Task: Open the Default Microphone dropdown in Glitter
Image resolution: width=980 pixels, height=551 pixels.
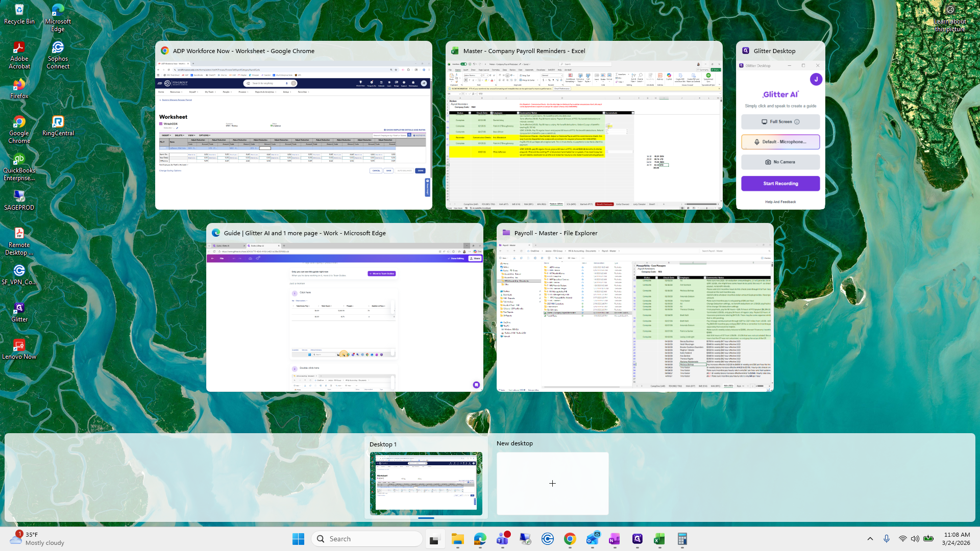Action: [780, 142]
